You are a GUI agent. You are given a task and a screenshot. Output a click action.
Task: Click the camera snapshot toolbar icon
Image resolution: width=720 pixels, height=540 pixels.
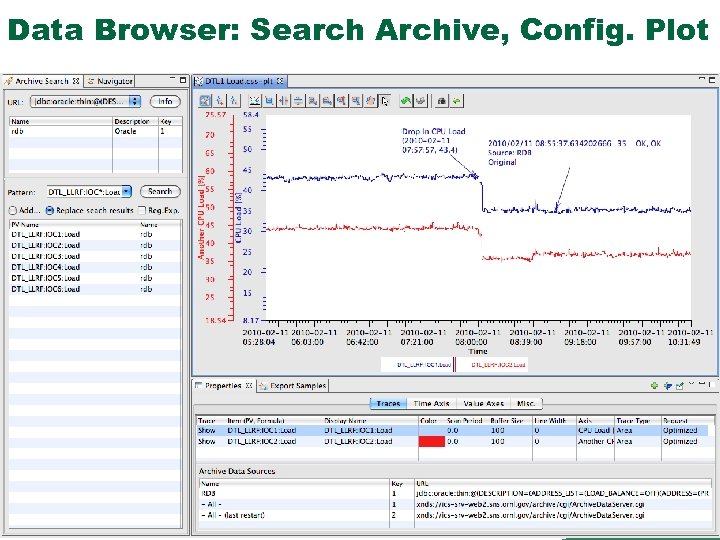coord(441,101)
